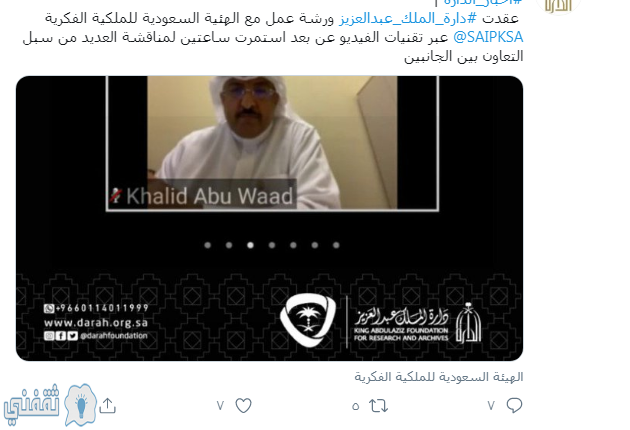Viewport: 630px width, 430px height.
Task: Click the retweet arrows icon
Action: (x=378, y=406)
